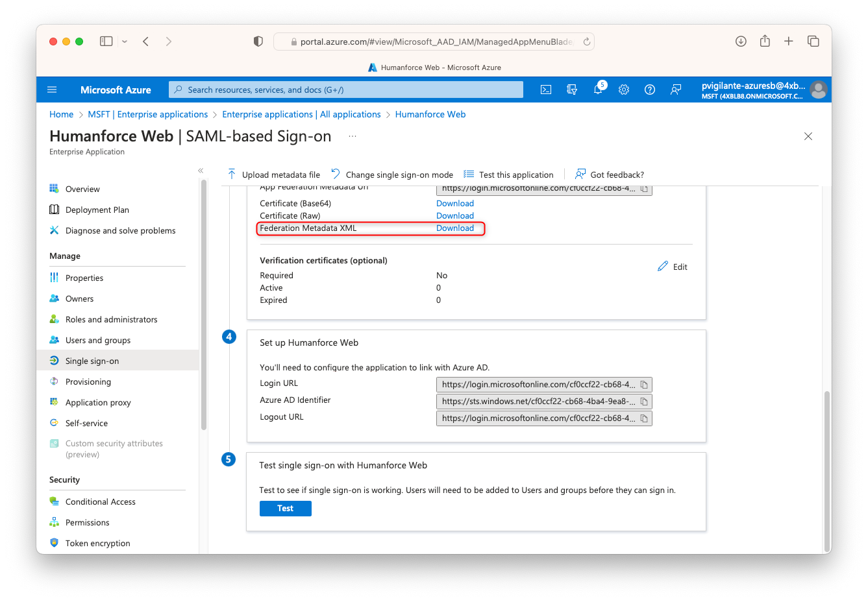The height and width of the screenshot is (602, 868).
Task: Copy the Azure AD Identifier value
Action: (x=644, y=402)
